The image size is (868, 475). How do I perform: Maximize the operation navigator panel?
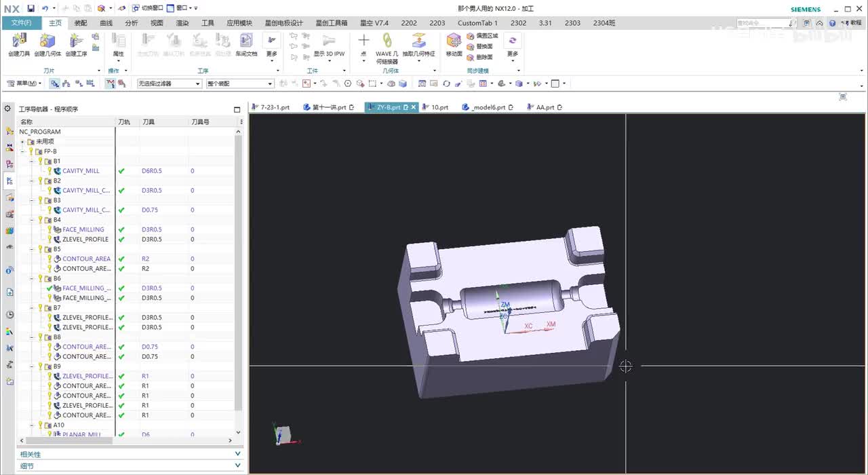(x=237, y=109)
